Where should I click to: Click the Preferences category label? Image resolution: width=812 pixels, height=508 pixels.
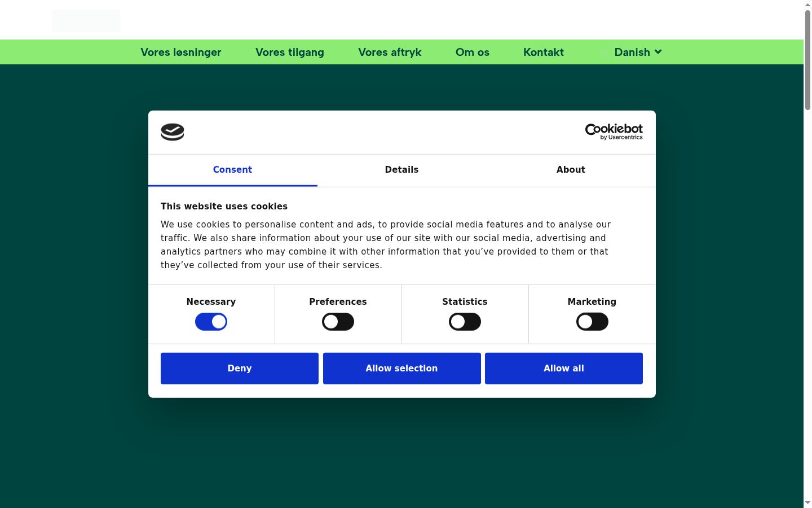pyautogui.click(x=338, y=302)
